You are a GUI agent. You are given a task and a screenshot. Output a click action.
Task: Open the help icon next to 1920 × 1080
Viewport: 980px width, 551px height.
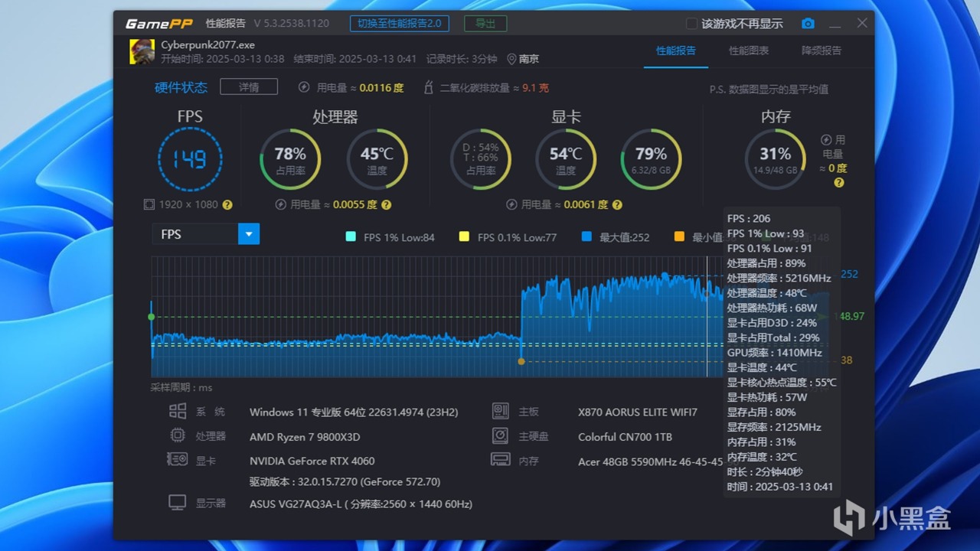227,205
